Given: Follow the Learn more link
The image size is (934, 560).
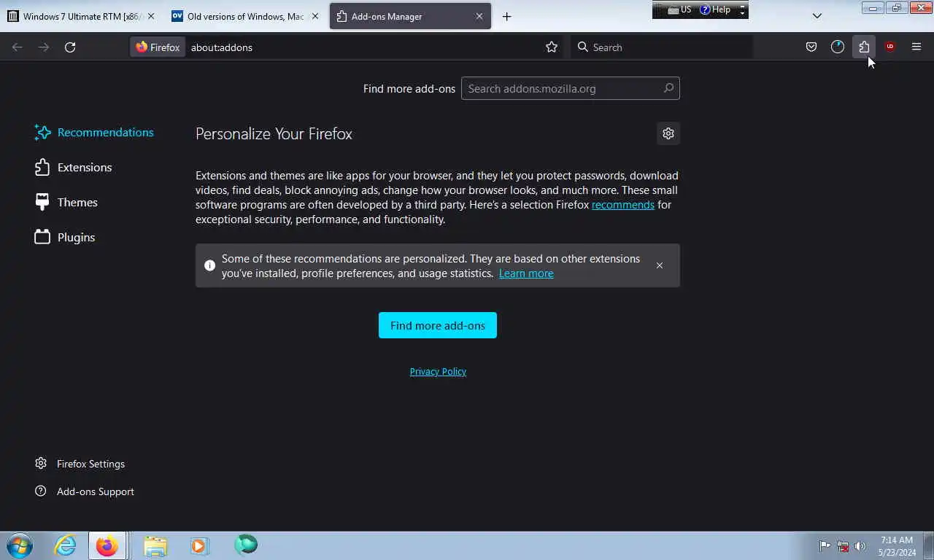Looking at the screenshot, I should (526, 273).
